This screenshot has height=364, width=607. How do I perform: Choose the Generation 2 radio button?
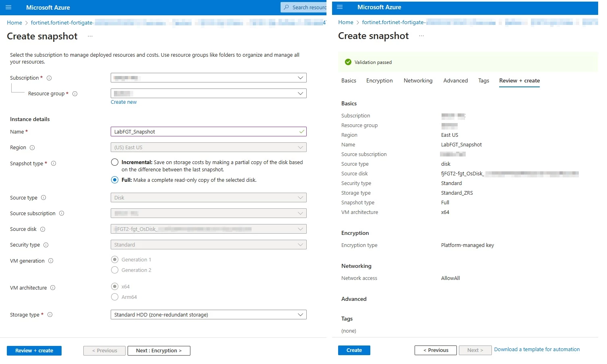pos(115,270)
